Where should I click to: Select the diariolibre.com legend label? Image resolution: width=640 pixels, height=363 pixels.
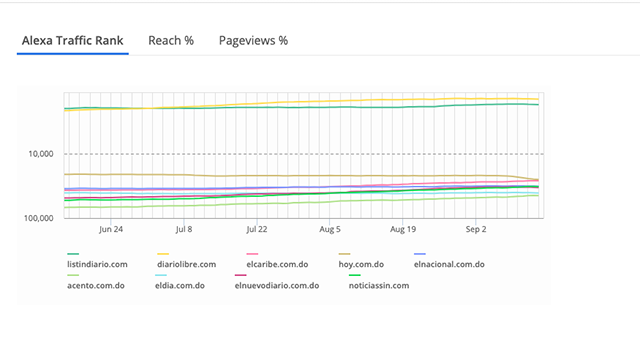[x=187, y=264]
